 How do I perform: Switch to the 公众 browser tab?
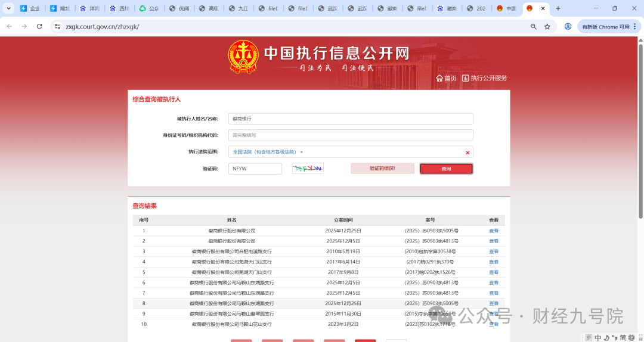coord(149,8)
